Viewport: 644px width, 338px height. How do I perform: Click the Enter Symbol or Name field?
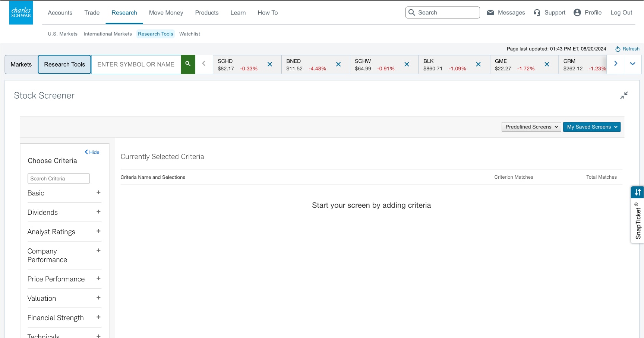pos(136,64)
